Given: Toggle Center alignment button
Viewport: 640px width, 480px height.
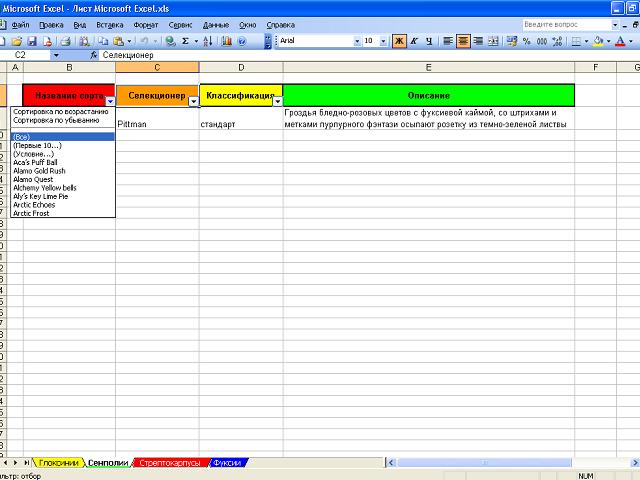Looking at the screenshot, I should (x=464, y=41).
